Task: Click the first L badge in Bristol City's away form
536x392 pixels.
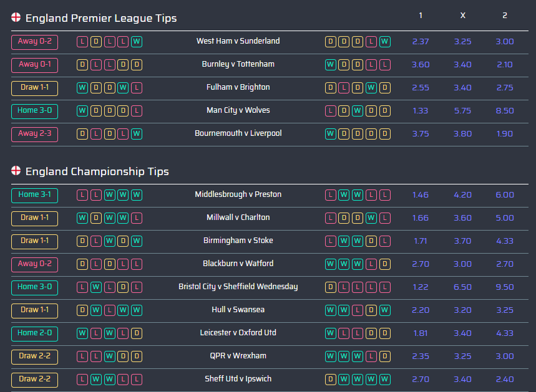Action: (x=344, y=287)
